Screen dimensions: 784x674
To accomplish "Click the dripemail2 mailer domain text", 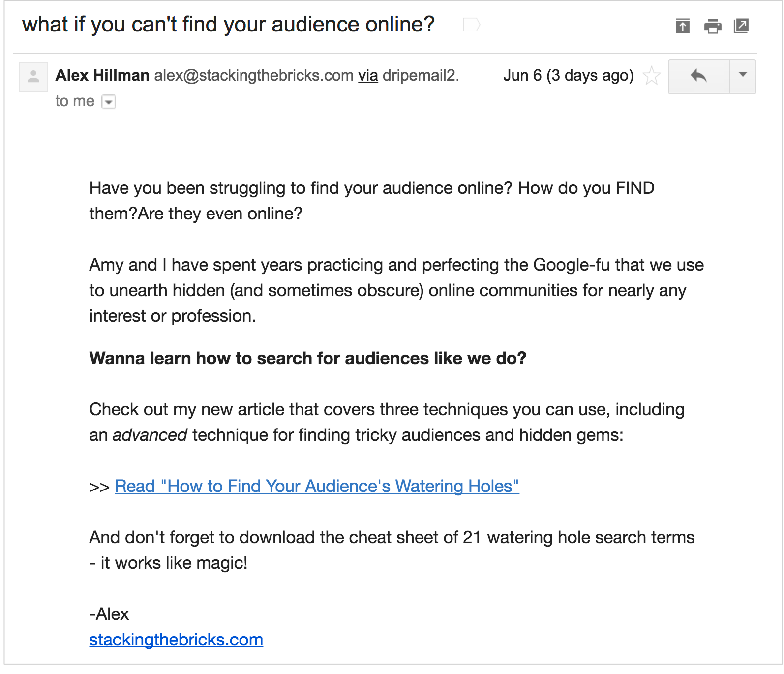I will 421,76.
